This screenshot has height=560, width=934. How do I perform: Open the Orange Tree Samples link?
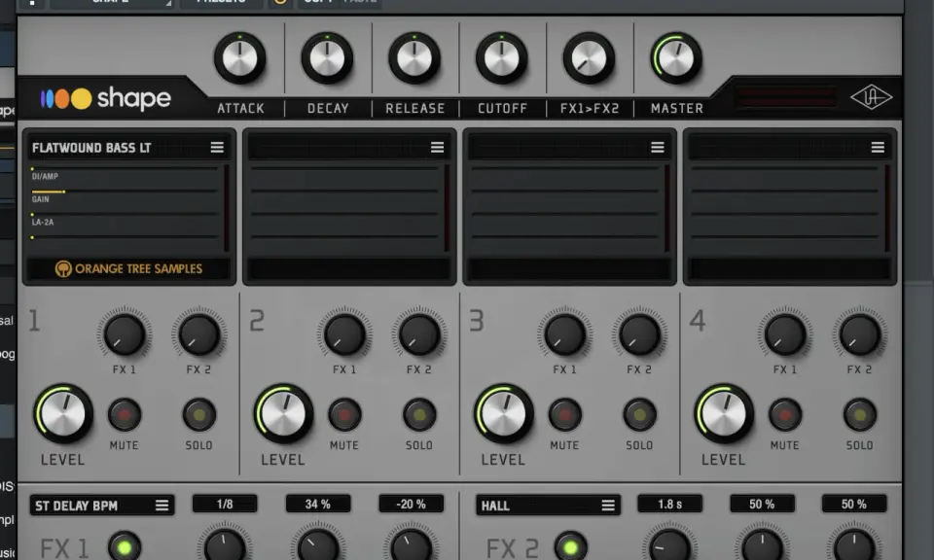point(129,269)
